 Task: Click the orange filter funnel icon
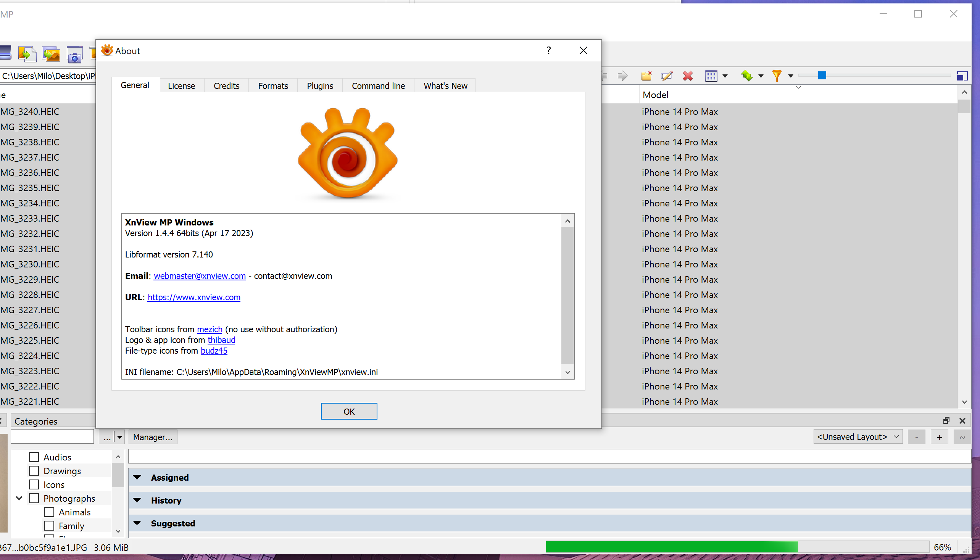pyautogui.click(x=777, y=76)
